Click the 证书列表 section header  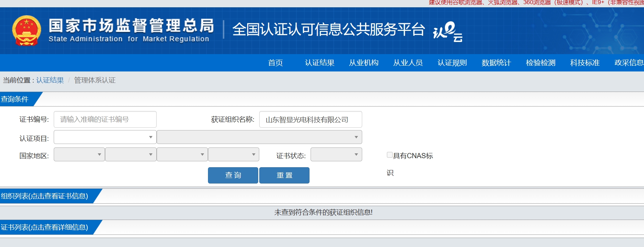44,227
